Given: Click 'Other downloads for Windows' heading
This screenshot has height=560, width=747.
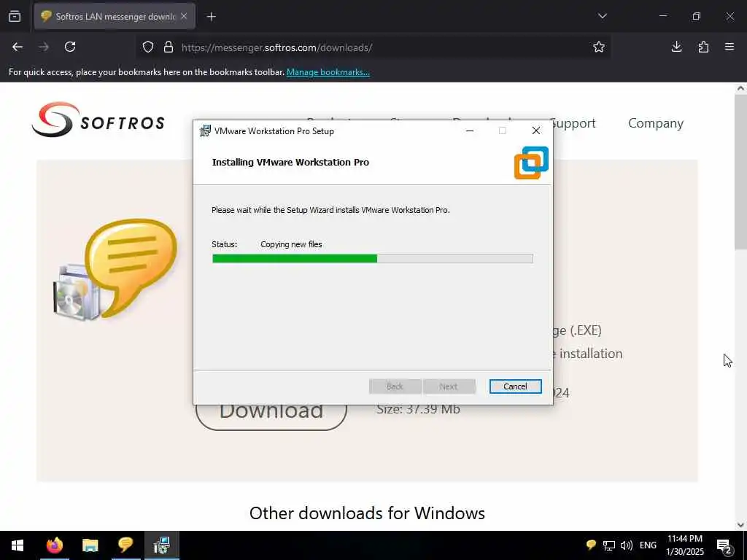Looking at the screenshot, I should (368, 513).
